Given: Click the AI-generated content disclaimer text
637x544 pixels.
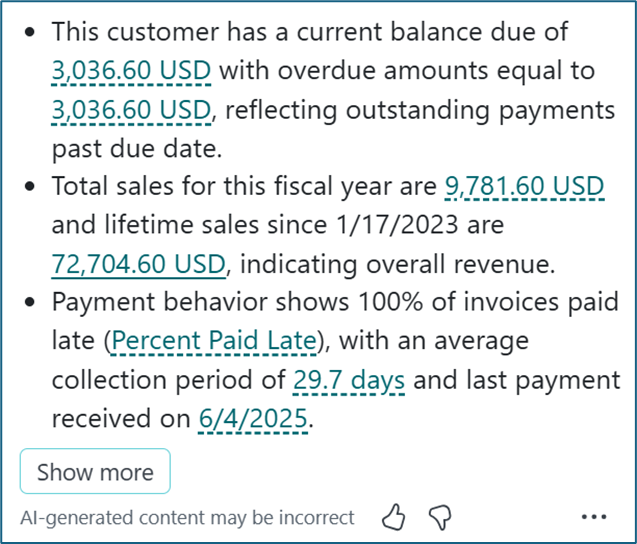Looking at the screenshot, I should pyautogui.click(x=187, y=518).
